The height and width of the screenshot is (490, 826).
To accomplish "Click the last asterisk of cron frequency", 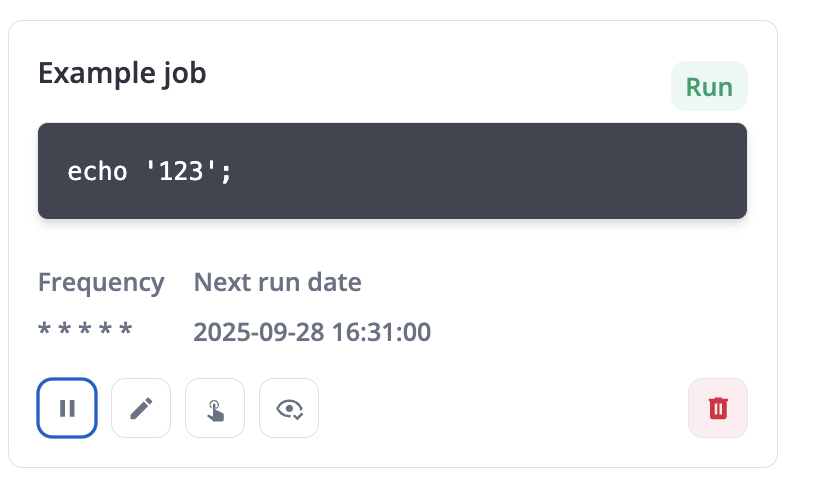I will [126, 329].
